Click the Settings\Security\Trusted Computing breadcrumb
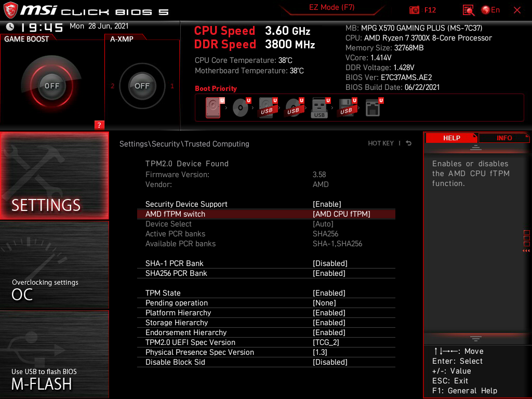The image size is (532, 399). coord(184,144)
